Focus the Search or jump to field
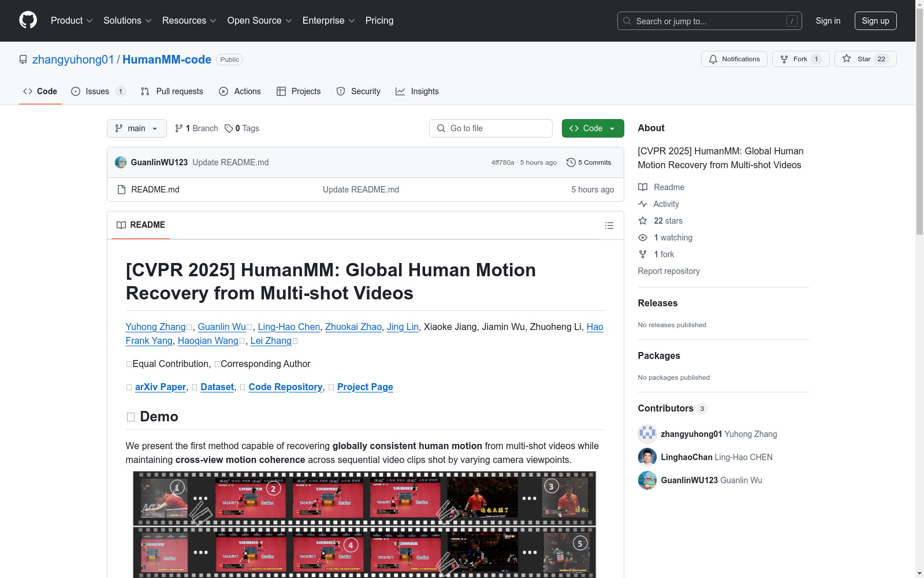This screenshot has height=578, width=924. [710, 21]
